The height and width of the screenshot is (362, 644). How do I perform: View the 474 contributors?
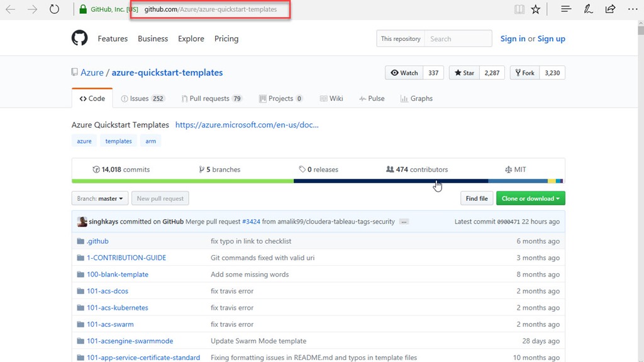click(417, 169)
